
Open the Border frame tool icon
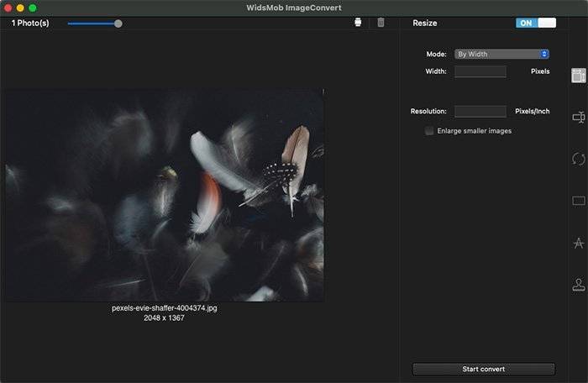click(578, 201)
